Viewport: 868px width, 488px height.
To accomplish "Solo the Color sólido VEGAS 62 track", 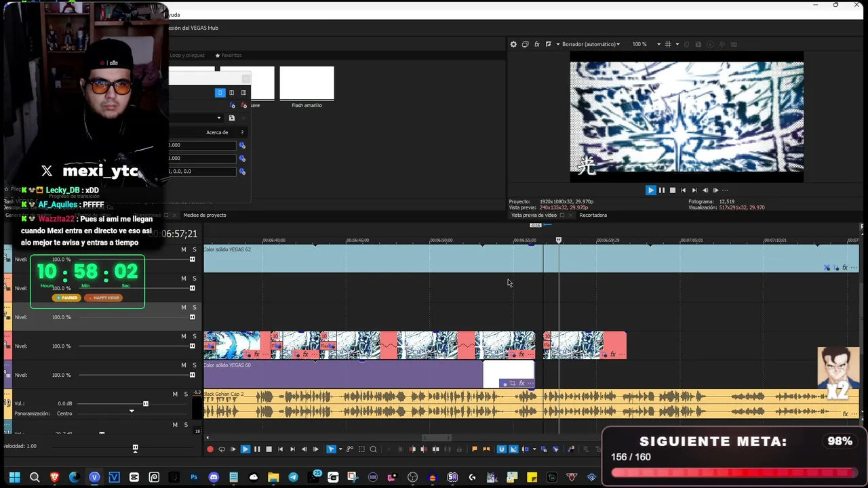I will click(195, 250).
